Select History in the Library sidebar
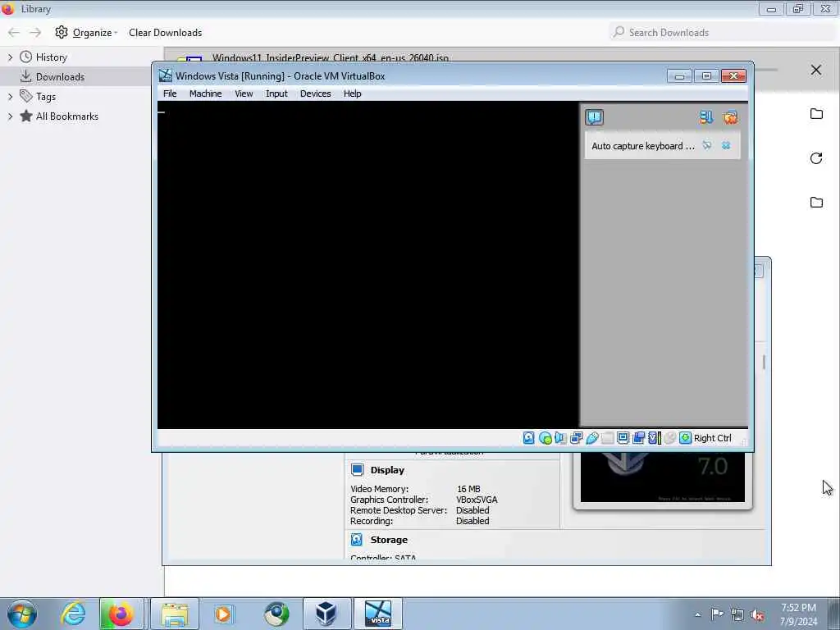 [52, 57]
